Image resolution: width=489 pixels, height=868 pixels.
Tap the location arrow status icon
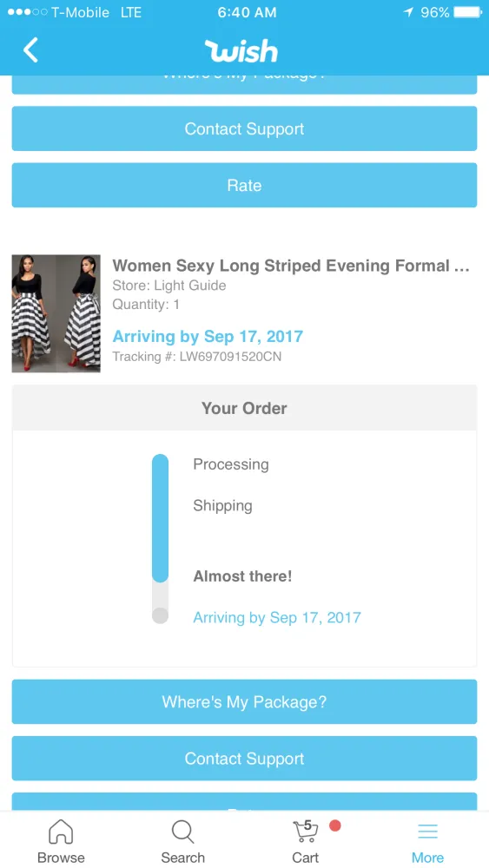[x=409, y=12]
